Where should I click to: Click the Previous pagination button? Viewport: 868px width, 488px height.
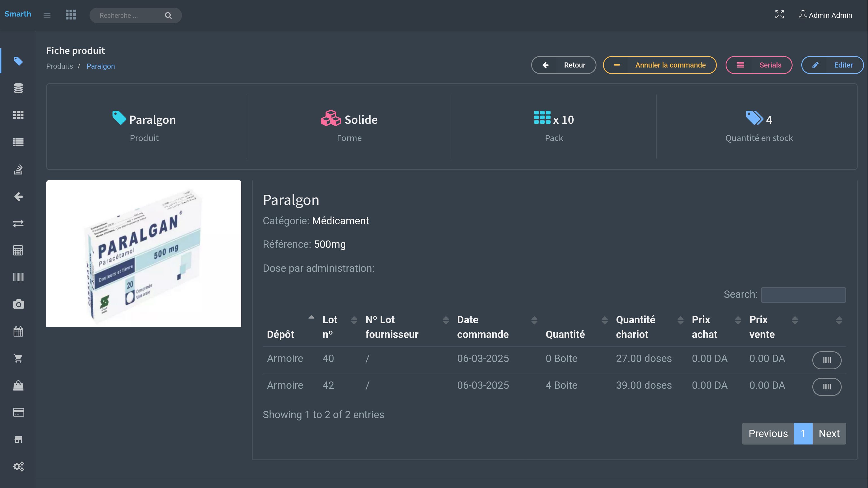768,433
